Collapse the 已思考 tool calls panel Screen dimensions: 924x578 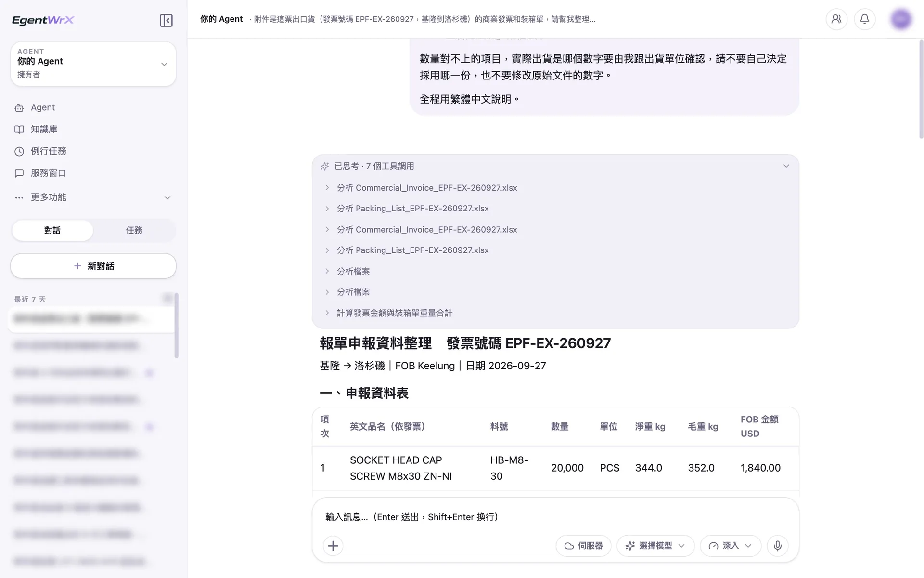click(x=786, y=166)
